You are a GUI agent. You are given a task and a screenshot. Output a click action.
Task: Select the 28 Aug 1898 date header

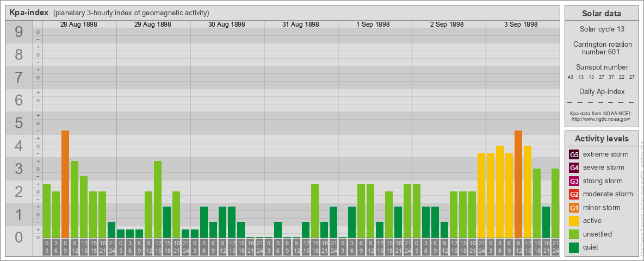[79, 24]
